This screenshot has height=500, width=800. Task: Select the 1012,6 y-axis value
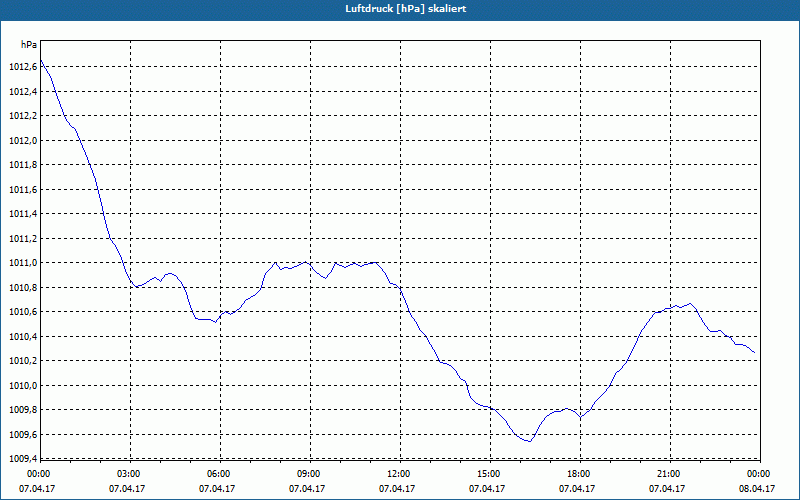[x=23, y=67]
